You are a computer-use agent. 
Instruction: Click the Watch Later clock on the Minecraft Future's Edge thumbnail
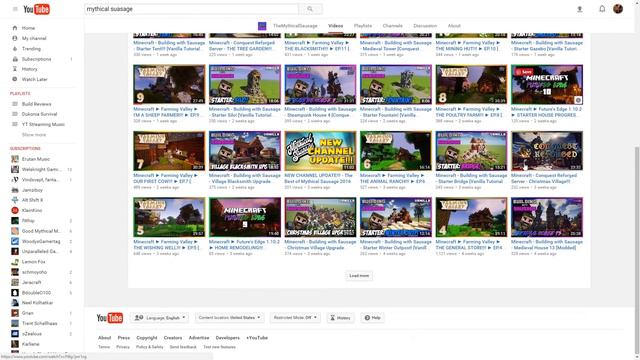tap(578, 100)
